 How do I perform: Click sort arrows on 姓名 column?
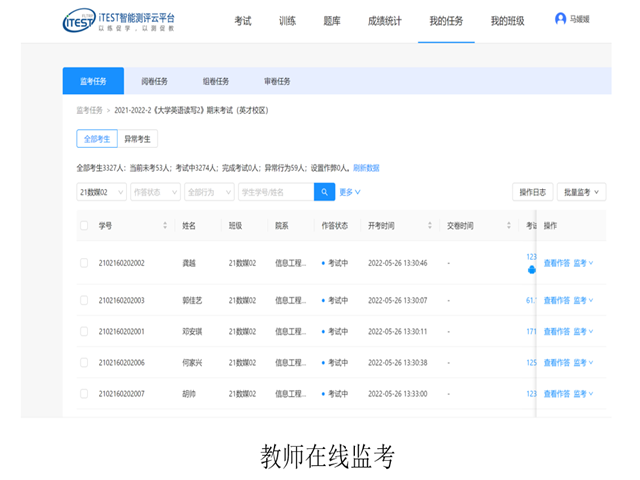pos(216,226)
